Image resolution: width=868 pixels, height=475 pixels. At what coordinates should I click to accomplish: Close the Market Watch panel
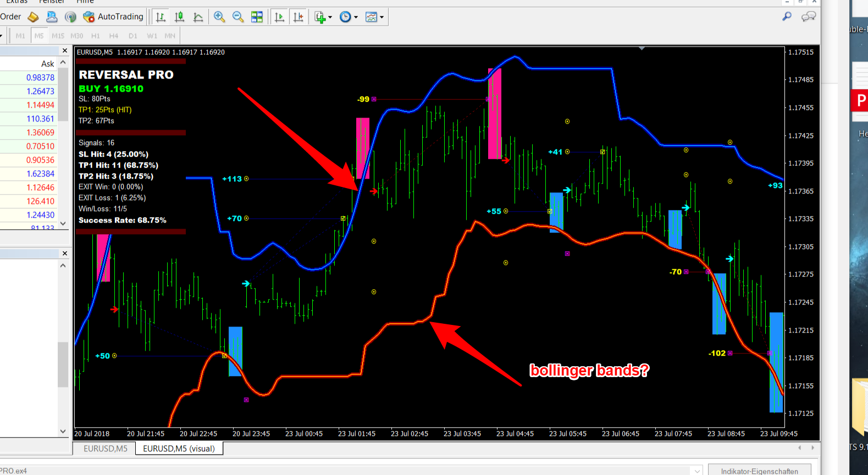[65, 51]
